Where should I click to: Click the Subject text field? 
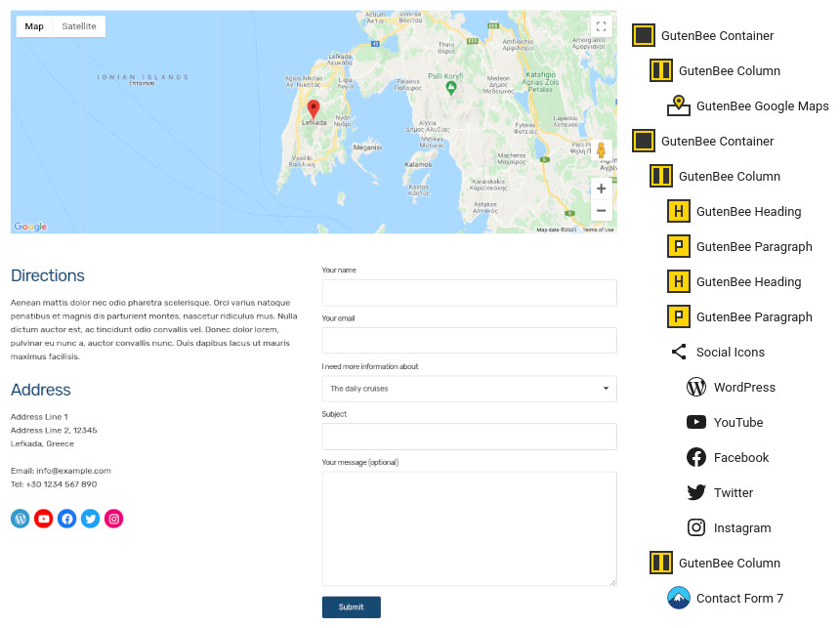coord(469,437)
